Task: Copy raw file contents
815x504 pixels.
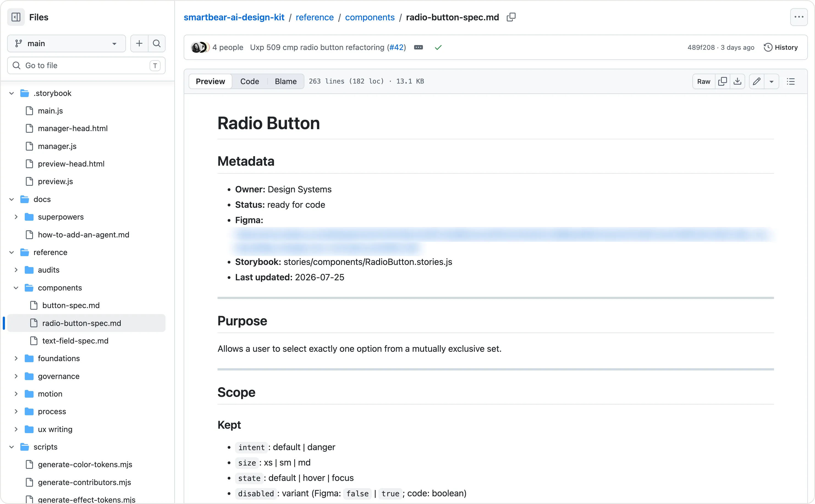Action: [x=722, y=81]
